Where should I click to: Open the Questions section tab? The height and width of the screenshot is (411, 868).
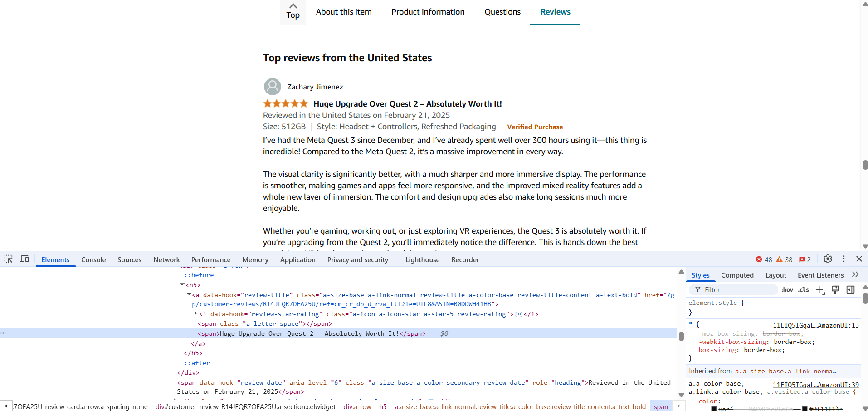[502, 12]
